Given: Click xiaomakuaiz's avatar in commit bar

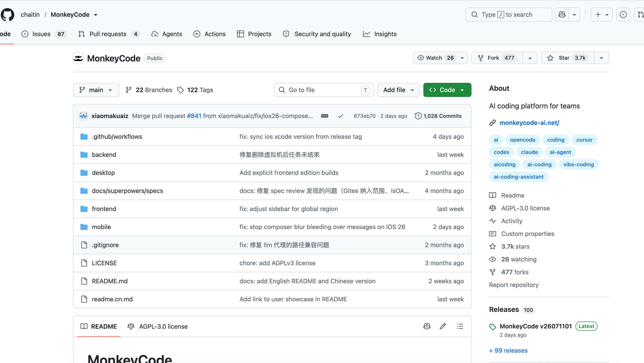Looking at the screenshot, I should [x=84, y=116].
